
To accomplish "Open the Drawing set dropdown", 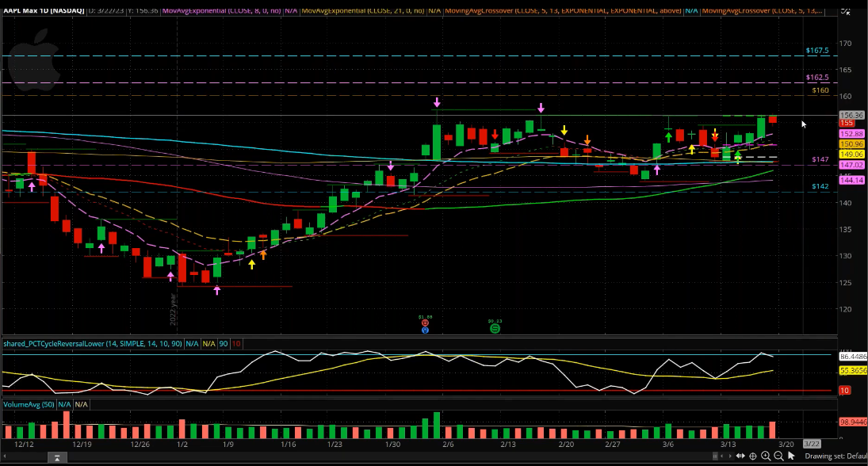I will tap(835, 456).
